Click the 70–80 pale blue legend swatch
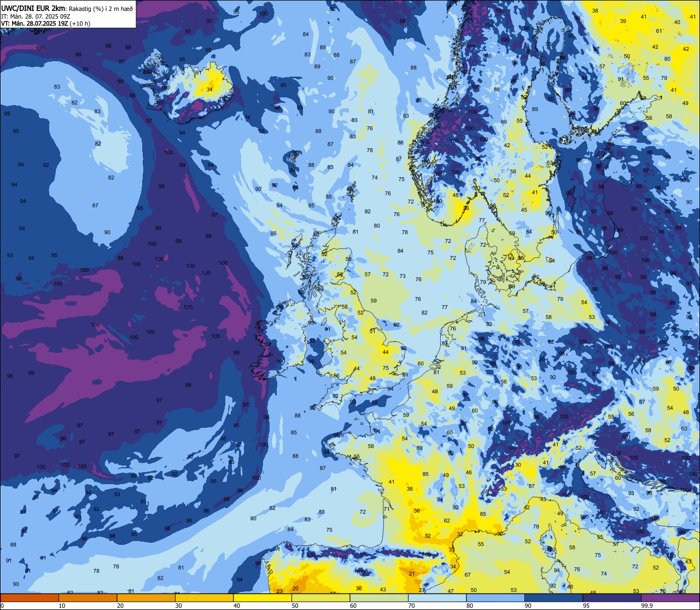Screen dimensions: 700x610 [x=437, y=597]
